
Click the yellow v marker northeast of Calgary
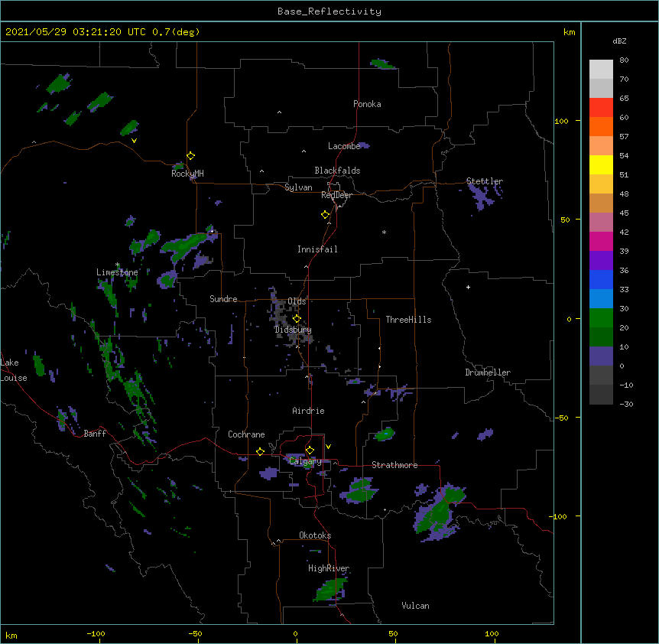328,447
